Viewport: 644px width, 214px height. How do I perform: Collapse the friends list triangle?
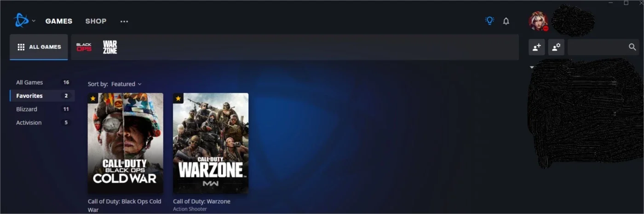532,67
